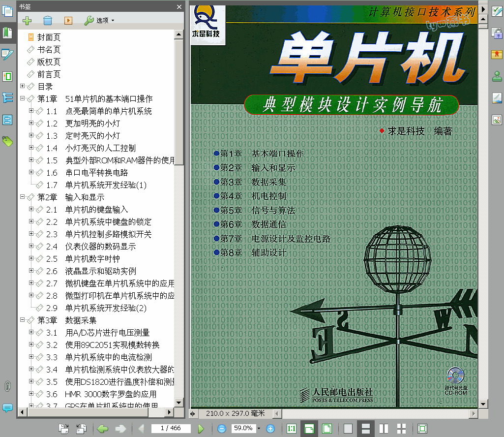504x437 pixels.
Task: Expand the 目录 bookmark node
Action: pyautogui.click(x=23, y=86)
